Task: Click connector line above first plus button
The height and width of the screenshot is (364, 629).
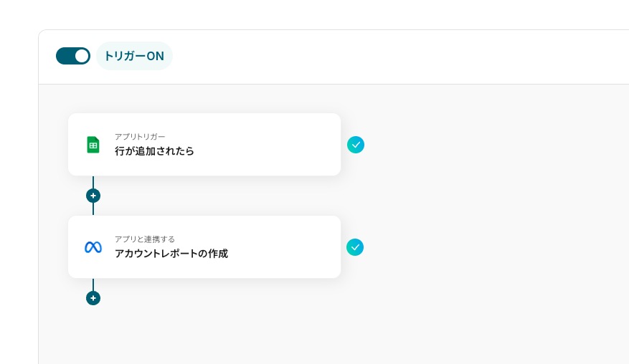Action: (x=93, y=182)
